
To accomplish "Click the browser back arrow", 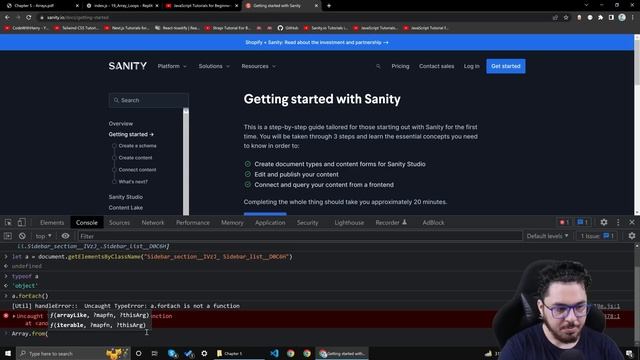I will (7, 18).
